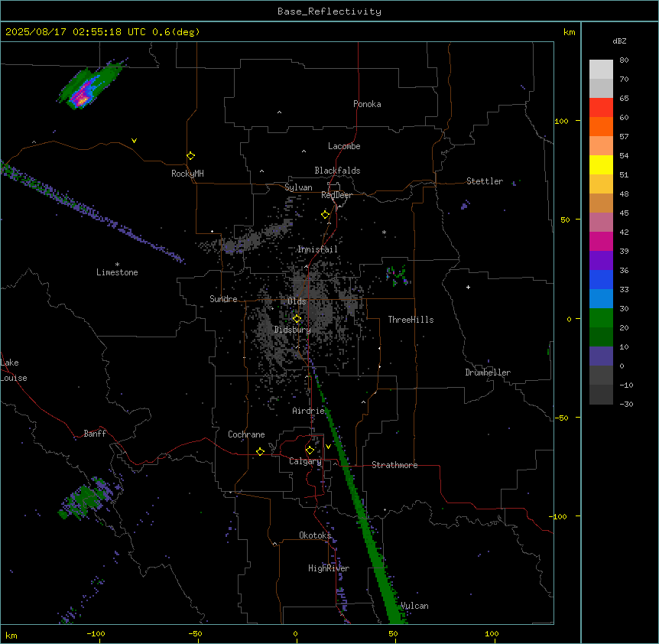Click the -100 km horizontal axis label
This screenshot has height=644, width=659.
pos(96,633)
